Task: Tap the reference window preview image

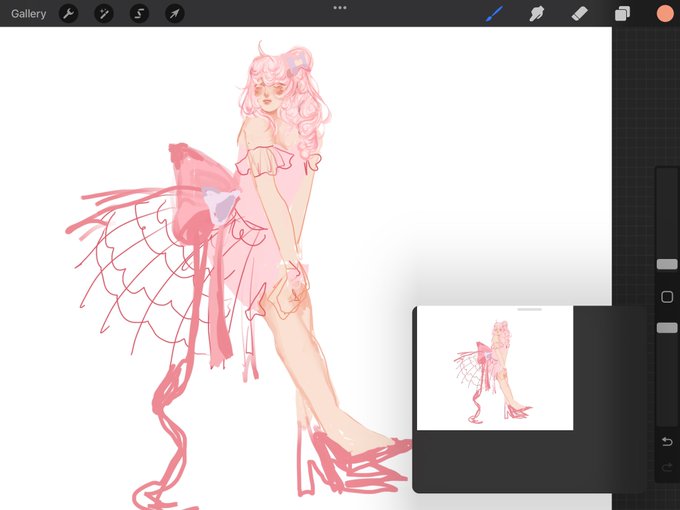Action: coord(495,368)
